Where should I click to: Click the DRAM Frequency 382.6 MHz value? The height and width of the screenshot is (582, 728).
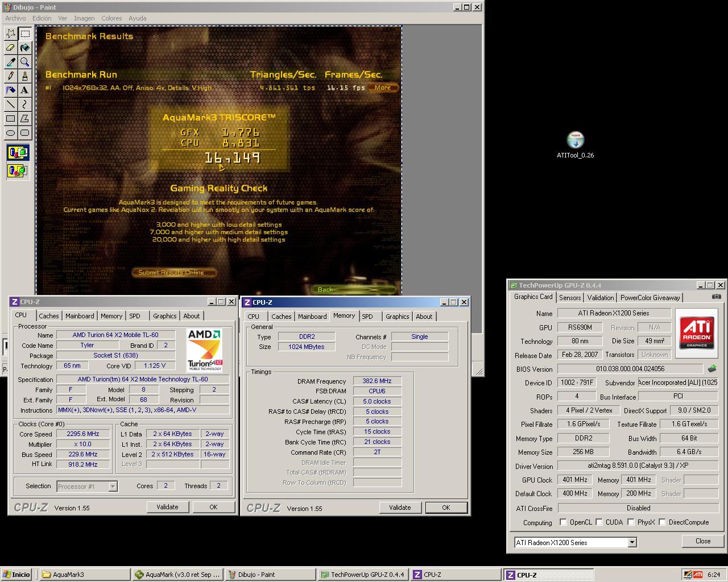[377, 381]
